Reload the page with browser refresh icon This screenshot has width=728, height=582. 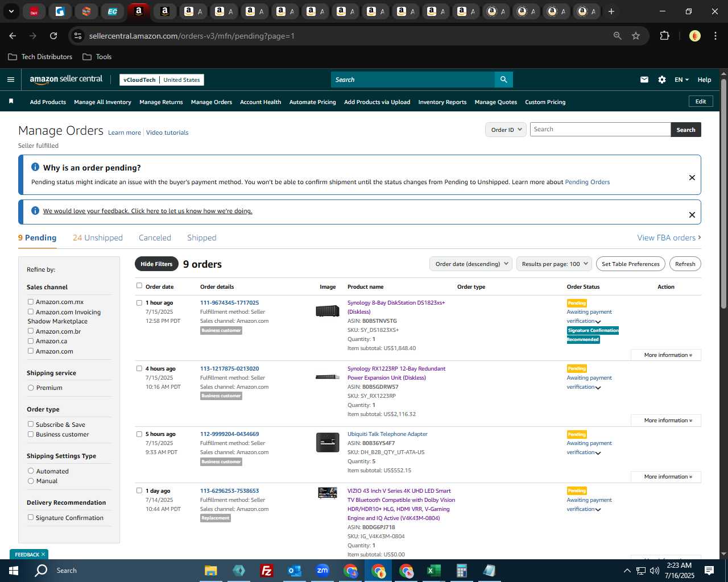coord(53,36)
